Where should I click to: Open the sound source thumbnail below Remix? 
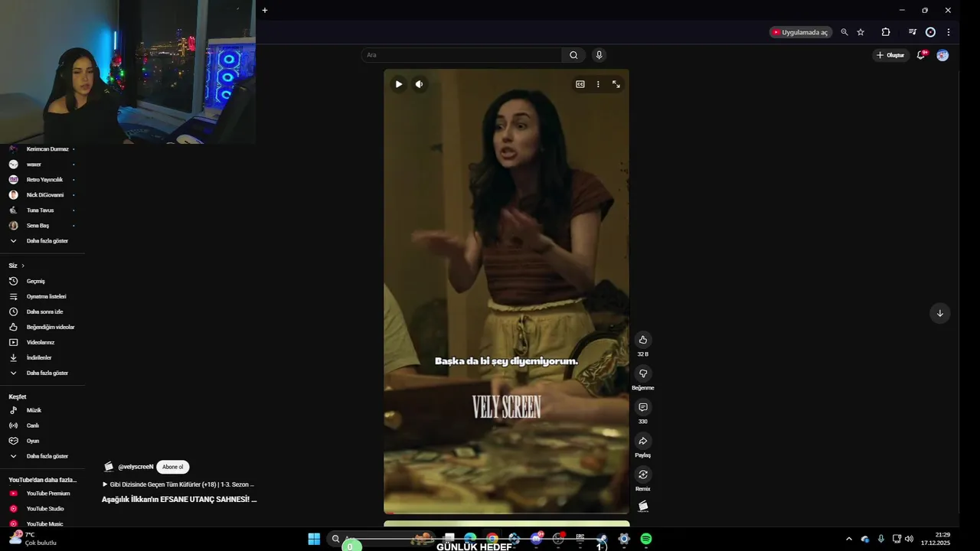point(643,506)
